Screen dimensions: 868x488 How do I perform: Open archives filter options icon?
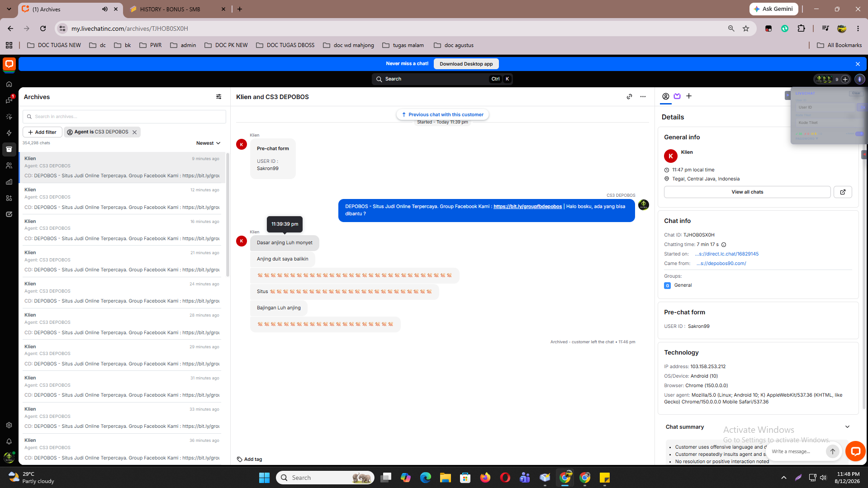(x=219, y=97)
